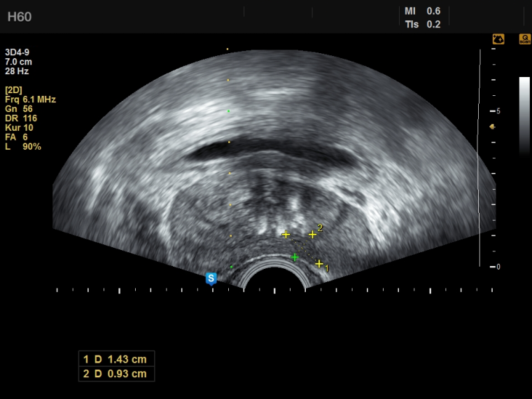
Task: Click the right yellow caliper cross labeled 2
Action: coord(312,234)
